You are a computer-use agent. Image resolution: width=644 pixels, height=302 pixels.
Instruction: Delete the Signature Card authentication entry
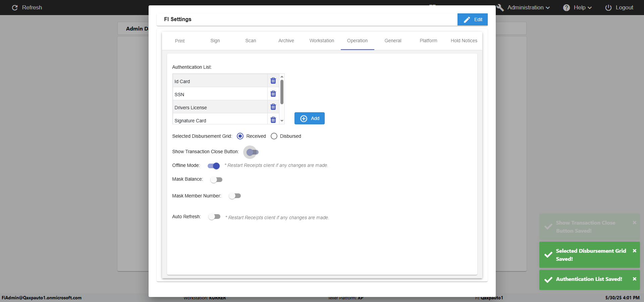tap(273, 120)
